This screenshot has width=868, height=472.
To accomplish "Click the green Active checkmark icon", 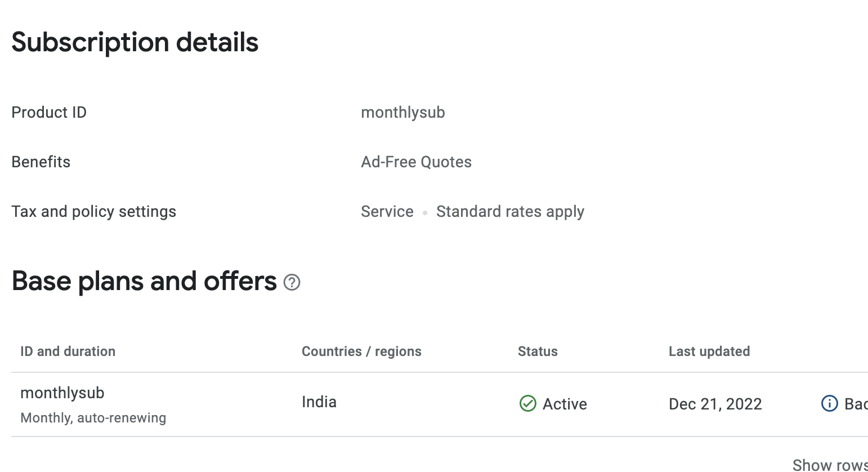I will (527, 404).
